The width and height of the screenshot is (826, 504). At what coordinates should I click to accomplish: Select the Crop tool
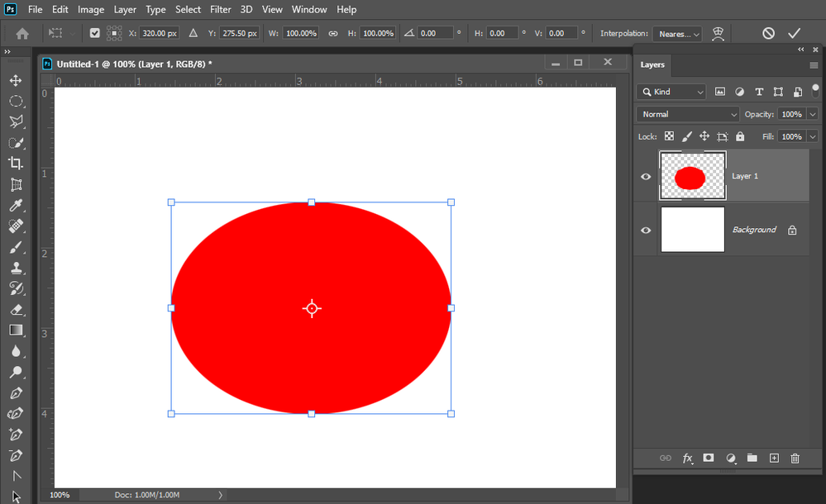coord(15,164)
